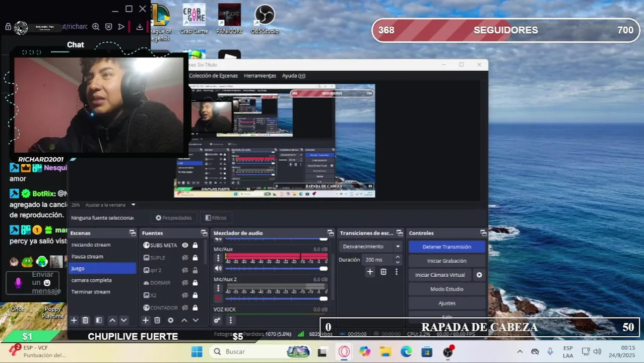The width and height of the screenshot is (644, 363).
Task: Show the hidden SUPLE source
Action: point(185,258)
